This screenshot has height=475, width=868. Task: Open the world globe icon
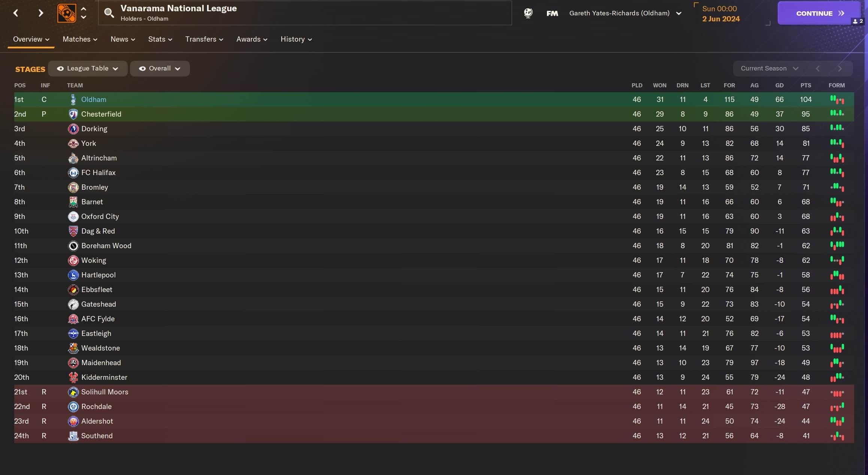point(528,13)
